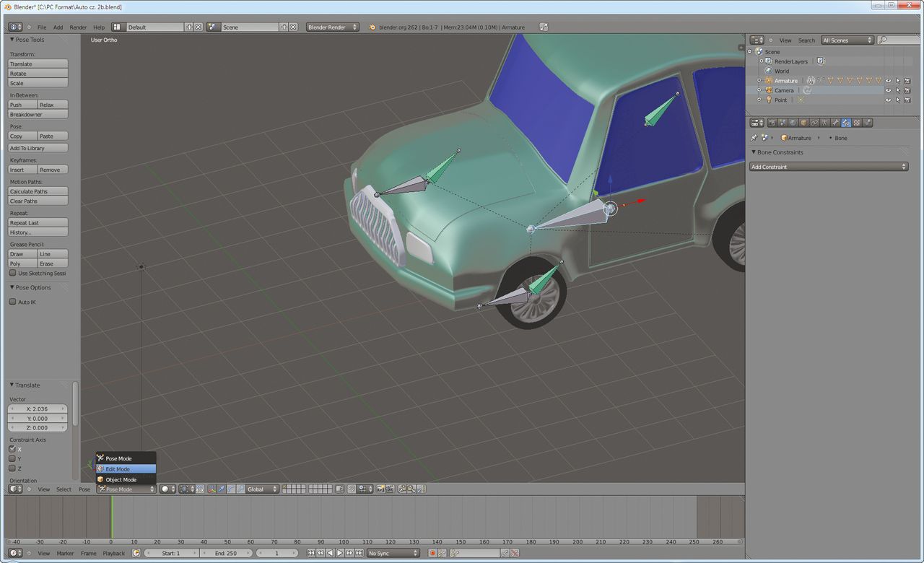
Task: Click the Breakdowner button
Action: (x=38, y=114)
